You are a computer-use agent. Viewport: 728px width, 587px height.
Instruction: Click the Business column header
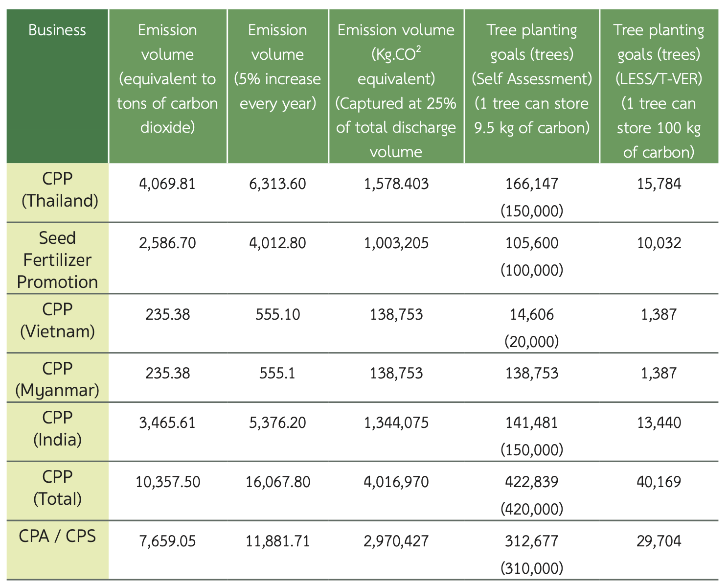point(57,30)
